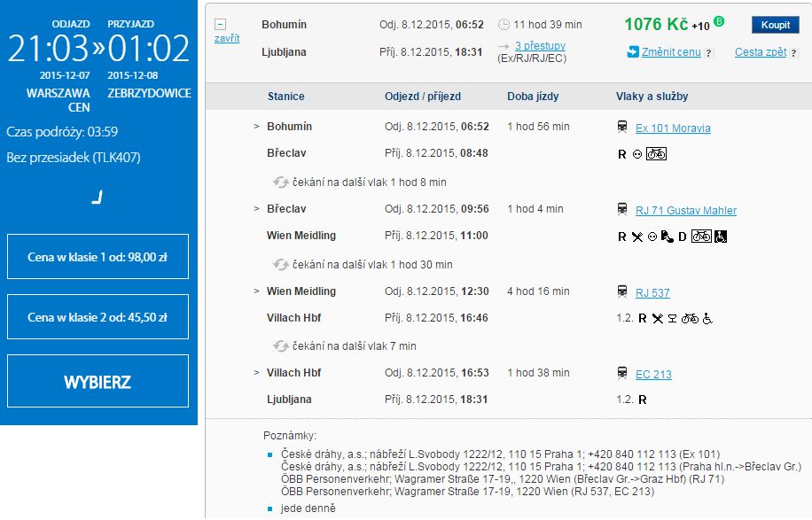Click the text Czas podróży: 03:59
The width and height of the screenshot is (812, 520).
pos(62,131)
